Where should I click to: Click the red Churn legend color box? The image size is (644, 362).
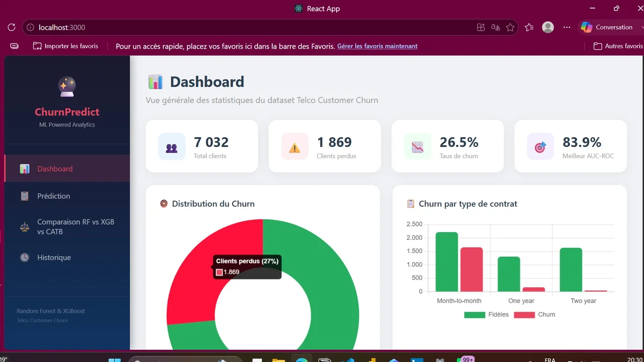[x=524, y=315]
